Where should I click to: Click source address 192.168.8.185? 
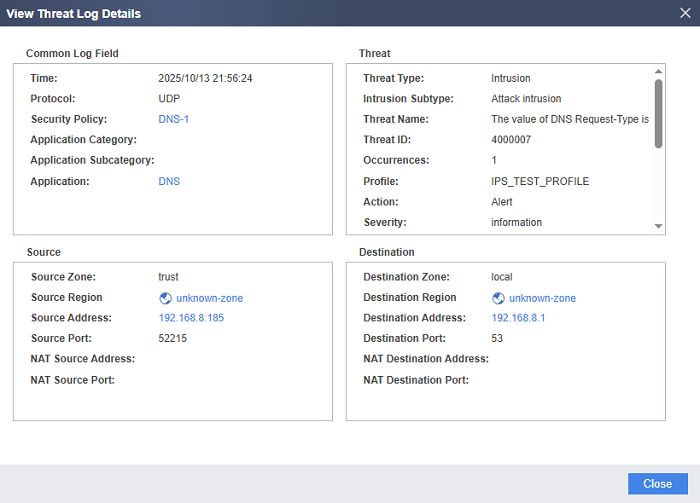191,318
